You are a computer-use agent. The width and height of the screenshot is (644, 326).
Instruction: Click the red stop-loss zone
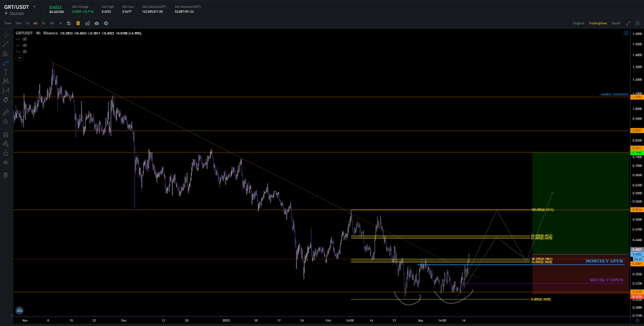pos(580,274)
